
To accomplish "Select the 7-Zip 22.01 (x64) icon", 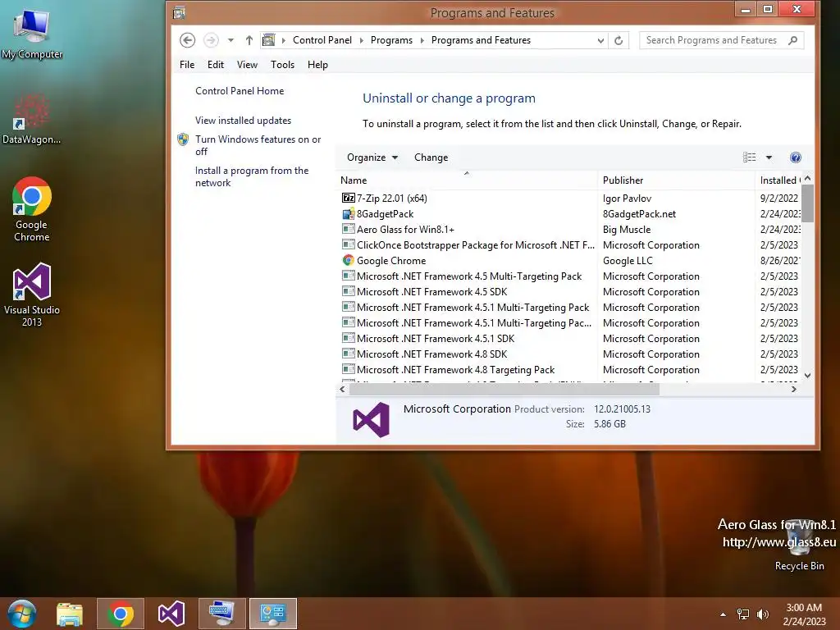I will pos(348,199).
